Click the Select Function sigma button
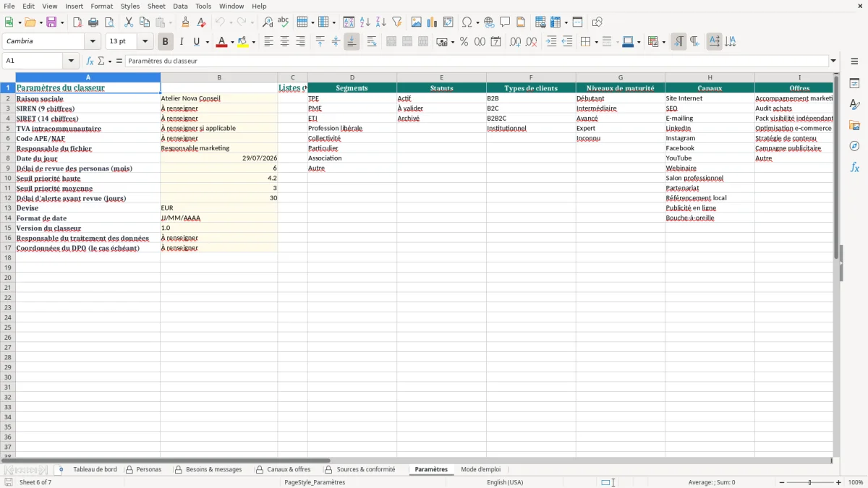Image resolution: width=868 pixels, height=488 pixels. 101,61
